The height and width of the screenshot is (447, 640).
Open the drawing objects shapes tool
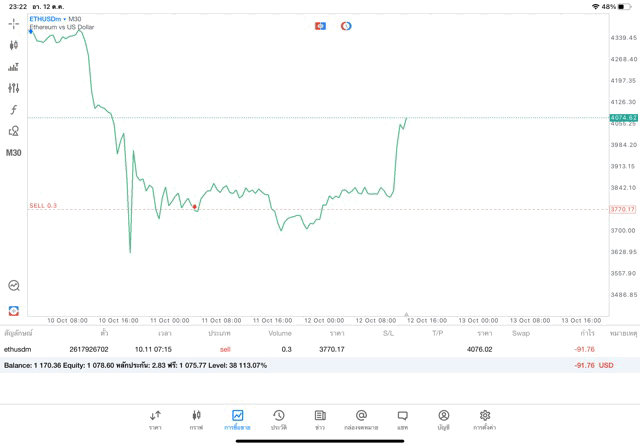[x=13, y=131]
